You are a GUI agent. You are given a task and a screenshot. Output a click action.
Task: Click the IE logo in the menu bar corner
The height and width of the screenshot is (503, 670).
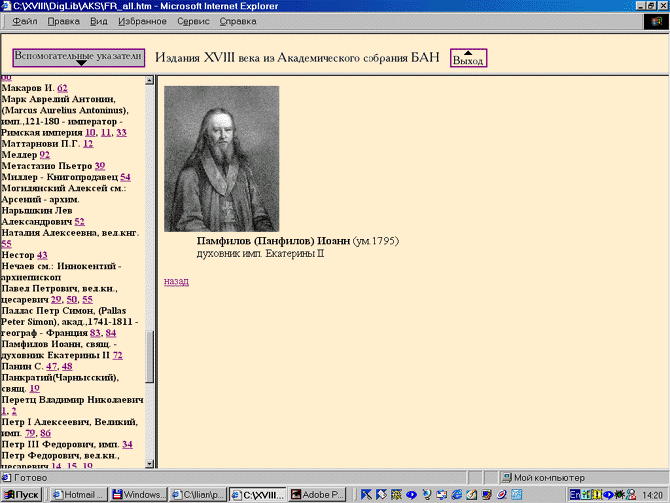point(655,20)
